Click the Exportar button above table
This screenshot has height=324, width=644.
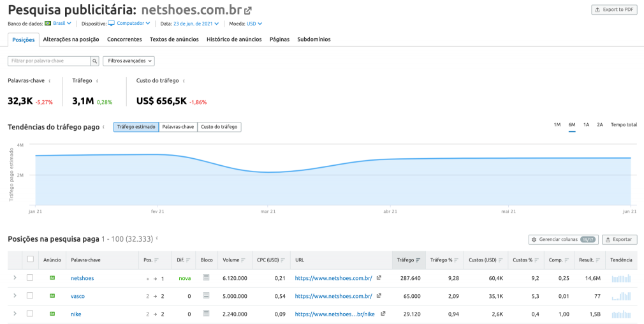(x=620, y=239)
